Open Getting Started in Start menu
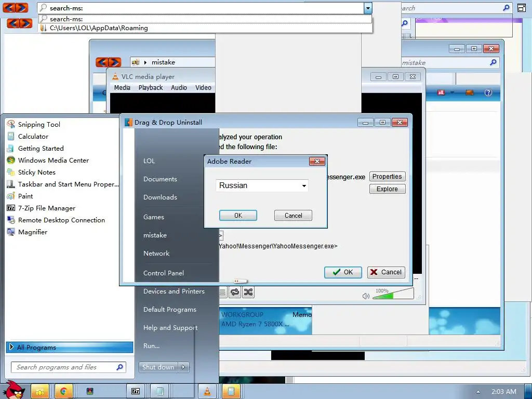The width and height of the screenshot is (532, 399). (41, 148)
